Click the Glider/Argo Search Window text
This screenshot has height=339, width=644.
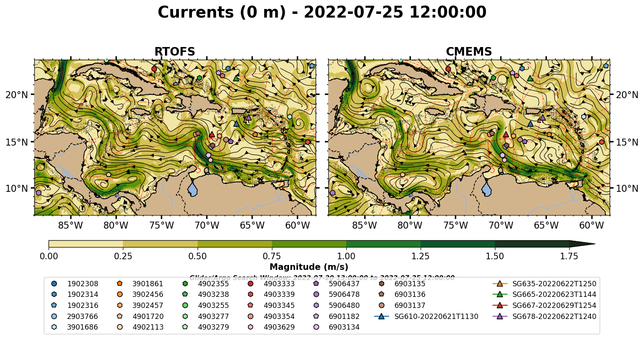click(322, 278)
